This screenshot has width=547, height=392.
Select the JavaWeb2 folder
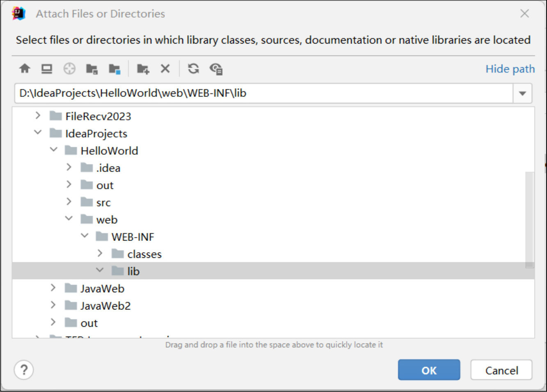pyautogui.click(x=105, y=306)
